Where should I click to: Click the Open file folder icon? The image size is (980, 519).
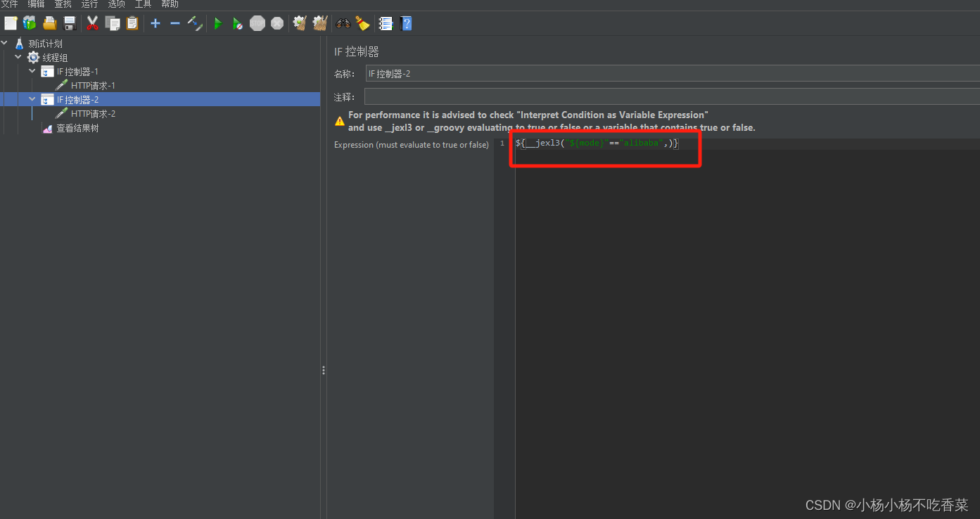(49, 23)
